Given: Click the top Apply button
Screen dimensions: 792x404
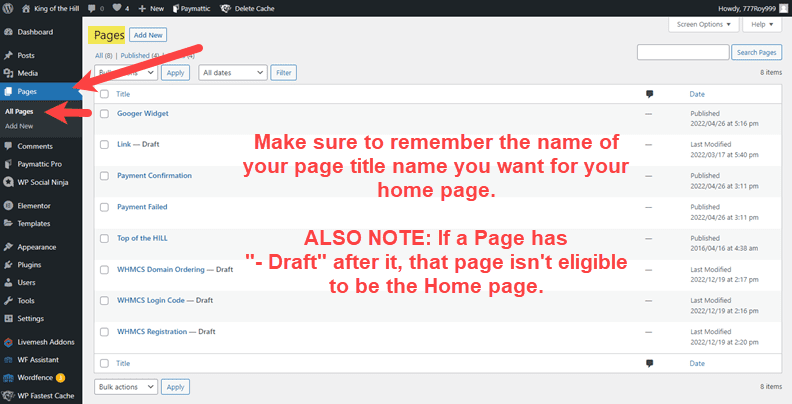Looking at the screenshot, I should (x=175, y=73).
